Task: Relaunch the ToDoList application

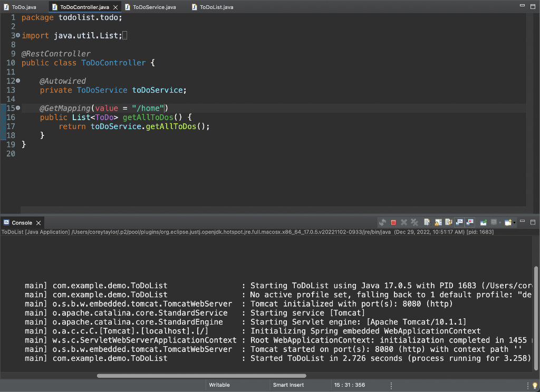Action: point(383,223)
